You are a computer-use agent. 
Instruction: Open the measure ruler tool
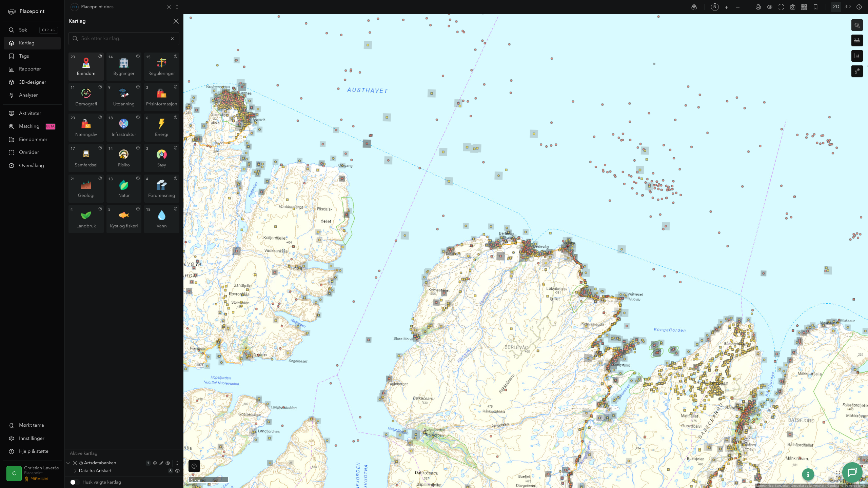857,40
